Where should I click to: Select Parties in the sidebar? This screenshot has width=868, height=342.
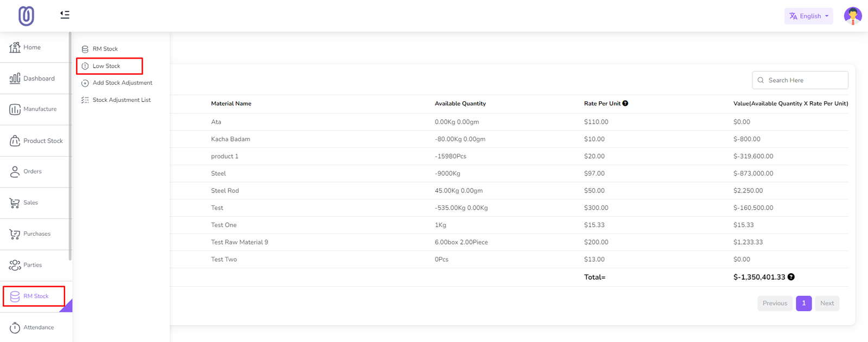[33, 265]
